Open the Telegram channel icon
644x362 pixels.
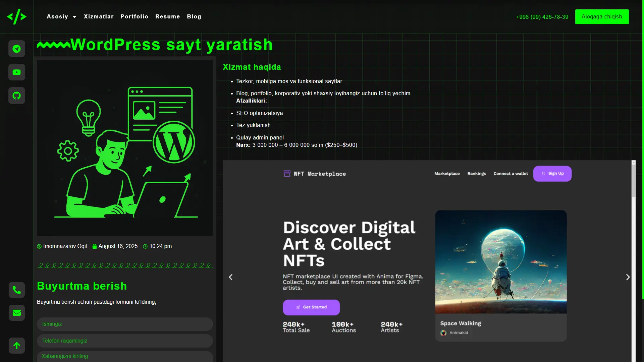tap(16, 49)
